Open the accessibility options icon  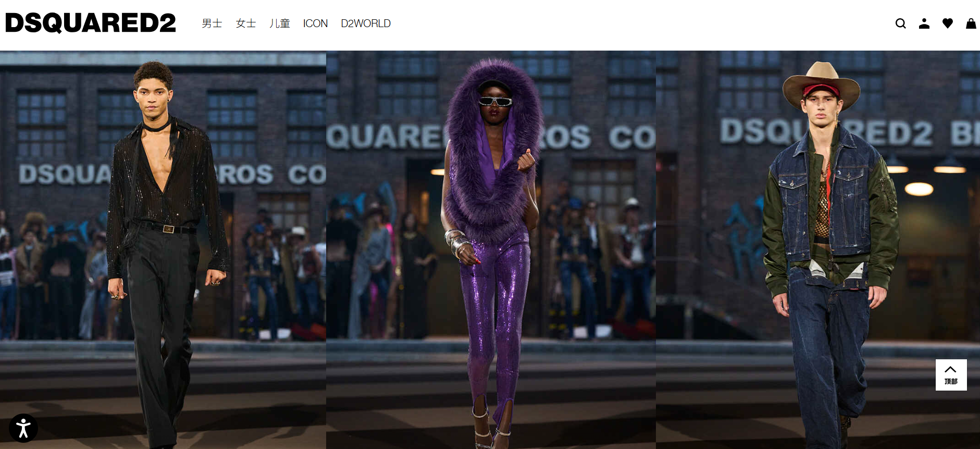23,428
